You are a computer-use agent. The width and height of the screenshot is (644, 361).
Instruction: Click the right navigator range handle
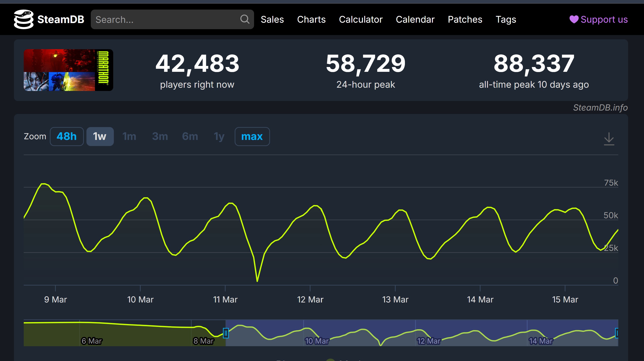coord(617,333)
